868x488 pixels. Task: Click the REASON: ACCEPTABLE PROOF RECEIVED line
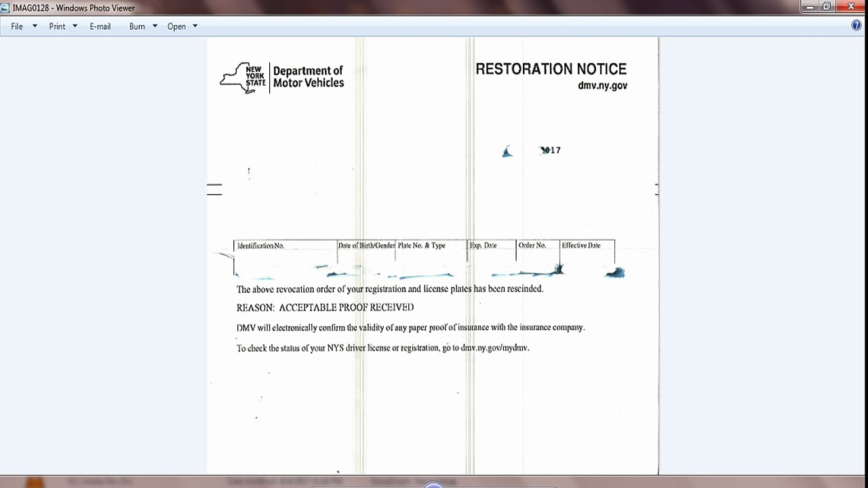pos(325,308)
